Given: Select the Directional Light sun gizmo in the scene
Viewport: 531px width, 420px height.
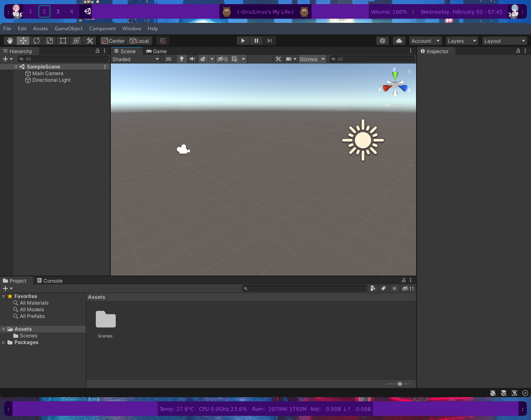Looking at the screenshot, I should pos(363,140).
